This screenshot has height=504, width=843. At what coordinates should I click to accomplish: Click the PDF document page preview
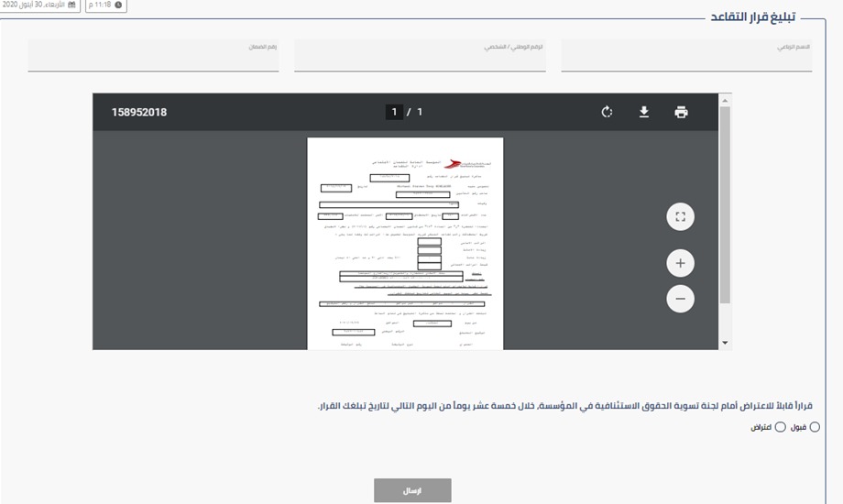pyautogui.click(x=405, y=243)
